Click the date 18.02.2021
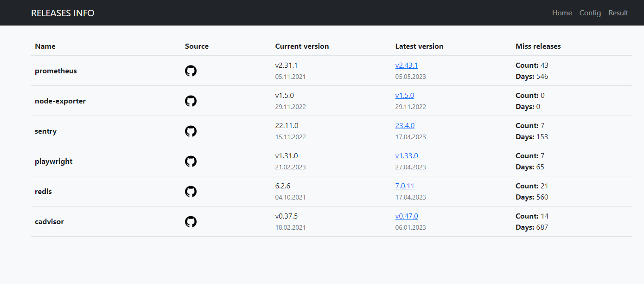 click(x=291, y=227)
